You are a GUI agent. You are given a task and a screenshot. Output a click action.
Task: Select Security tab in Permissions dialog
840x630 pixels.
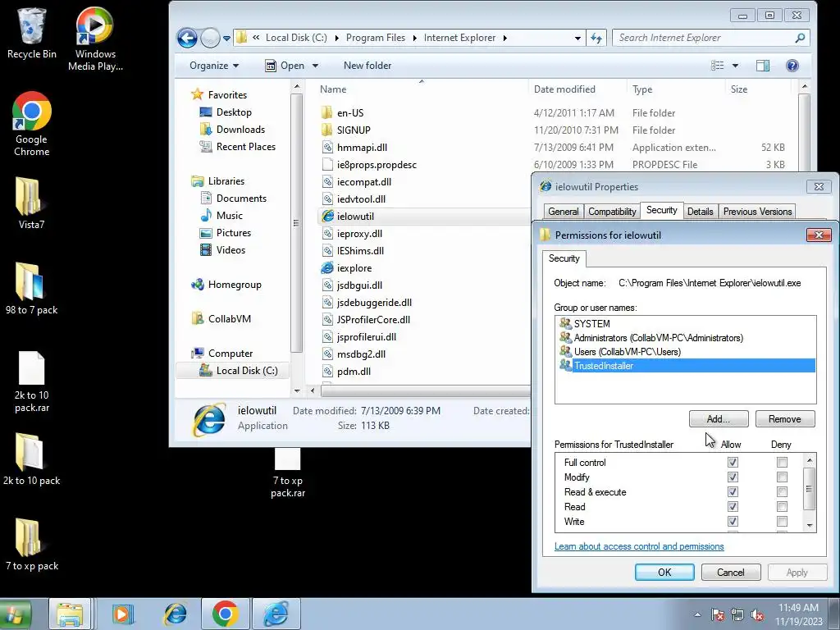[564, 258]
